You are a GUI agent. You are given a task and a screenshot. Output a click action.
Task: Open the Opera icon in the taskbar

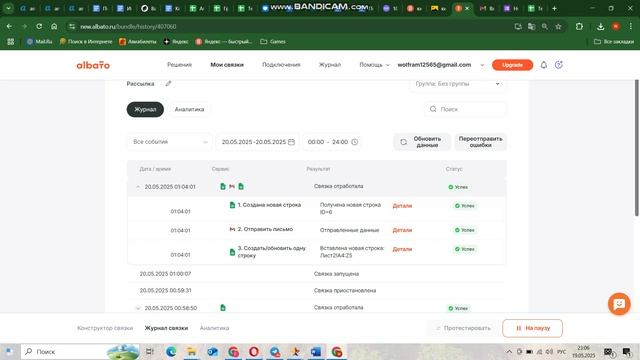coord(254,351)
